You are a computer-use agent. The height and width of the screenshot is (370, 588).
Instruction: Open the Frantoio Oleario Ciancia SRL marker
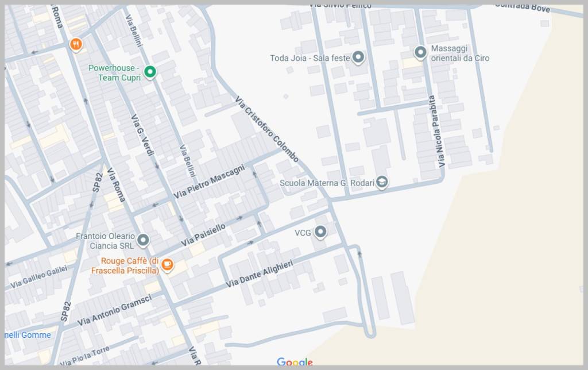143,240
